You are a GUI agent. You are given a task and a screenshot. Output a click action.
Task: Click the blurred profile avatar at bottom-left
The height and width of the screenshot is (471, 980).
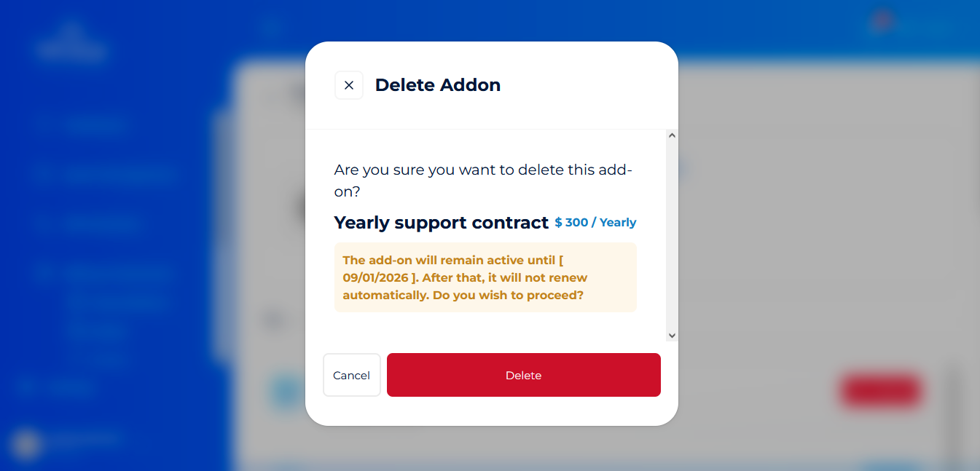26,443
